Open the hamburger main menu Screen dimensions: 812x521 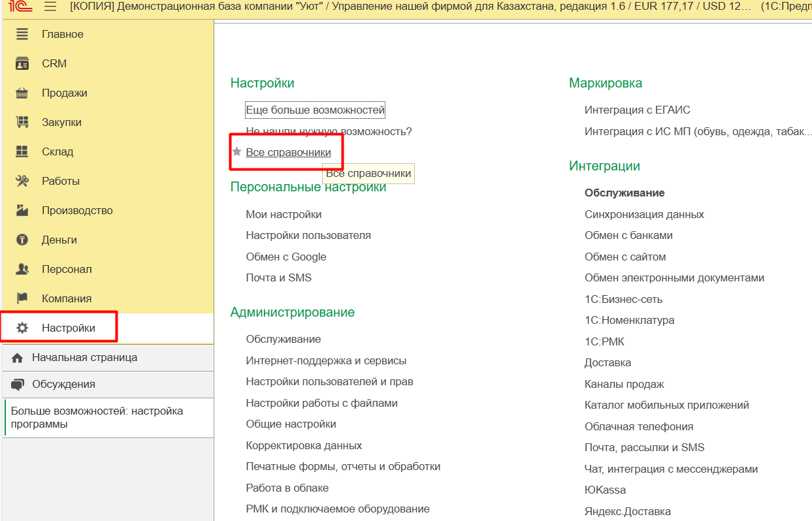(x=50, y=8)
